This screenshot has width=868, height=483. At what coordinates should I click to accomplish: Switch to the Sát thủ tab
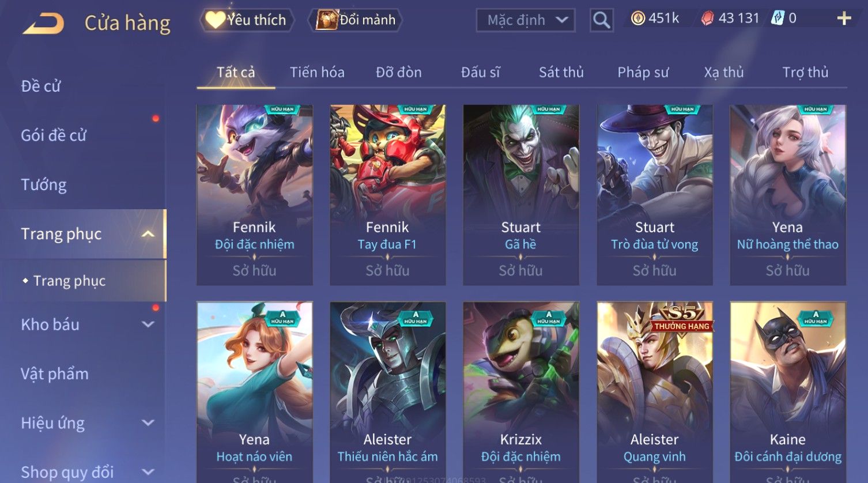561,73
